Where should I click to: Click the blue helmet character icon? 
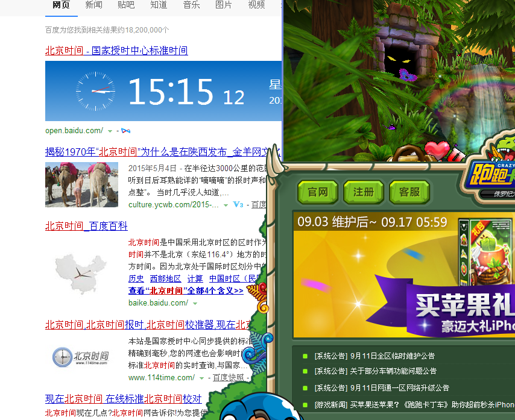point(261,407)
